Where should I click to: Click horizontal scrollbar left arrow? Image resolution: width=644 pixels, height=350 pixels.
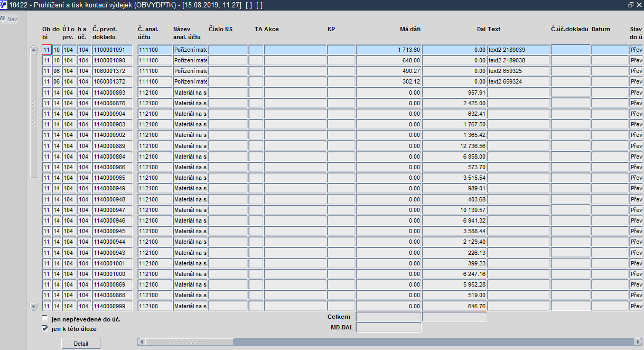[x=141, y=342]
